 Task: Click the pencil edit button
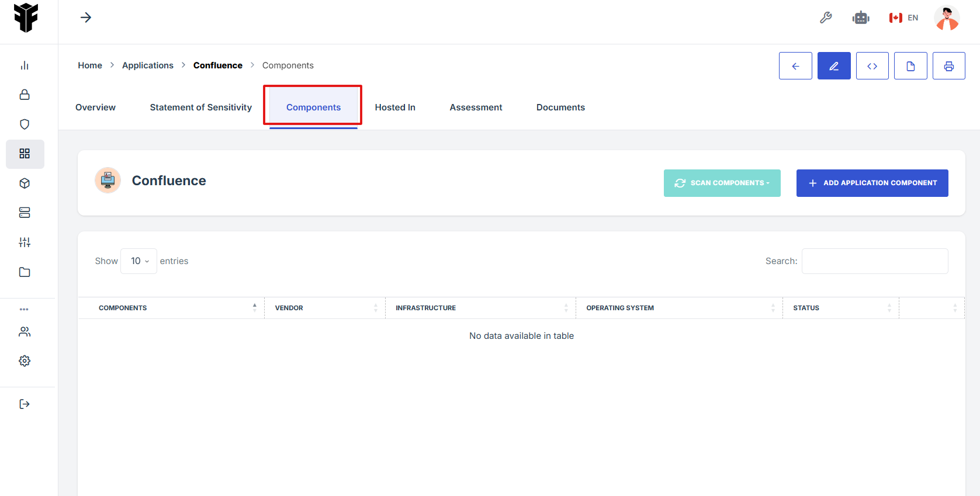click(x=833, y=66)
